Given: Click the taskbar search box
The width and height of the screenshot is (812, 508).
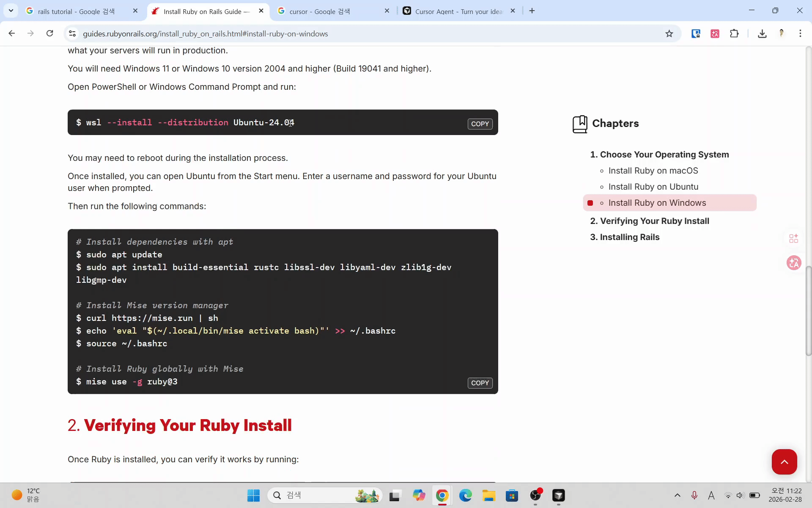Looking at the screenshot, I should pos(325,495).
